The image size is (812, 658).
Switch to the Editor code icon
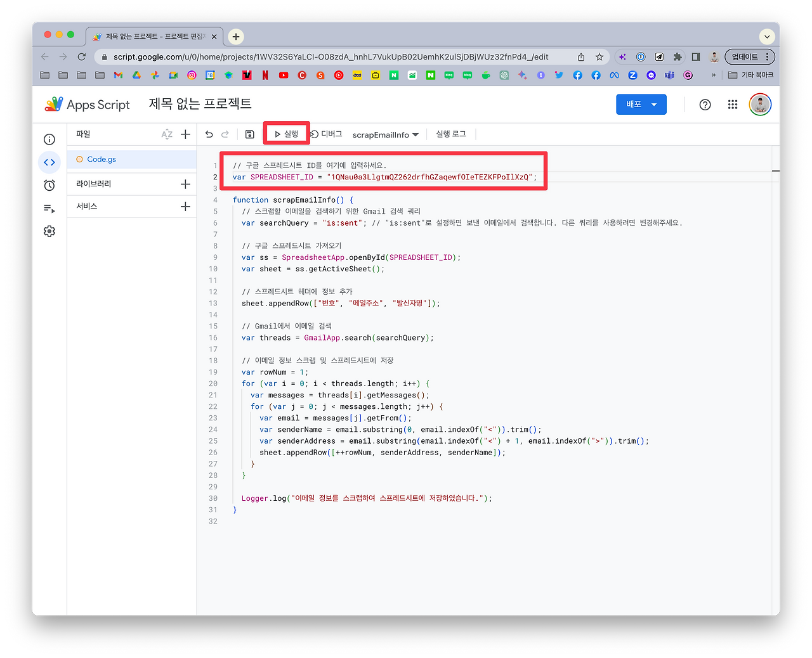(49, 162)
